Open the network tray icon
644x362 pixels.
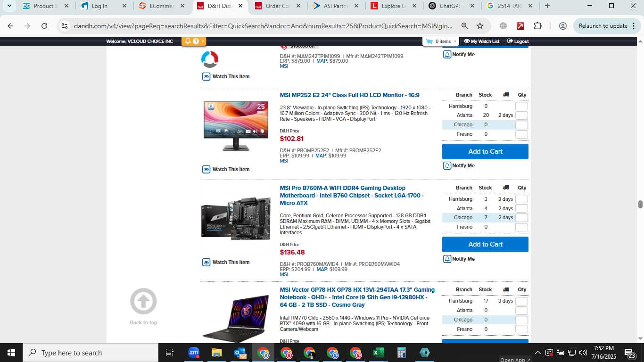pos(572,353)
